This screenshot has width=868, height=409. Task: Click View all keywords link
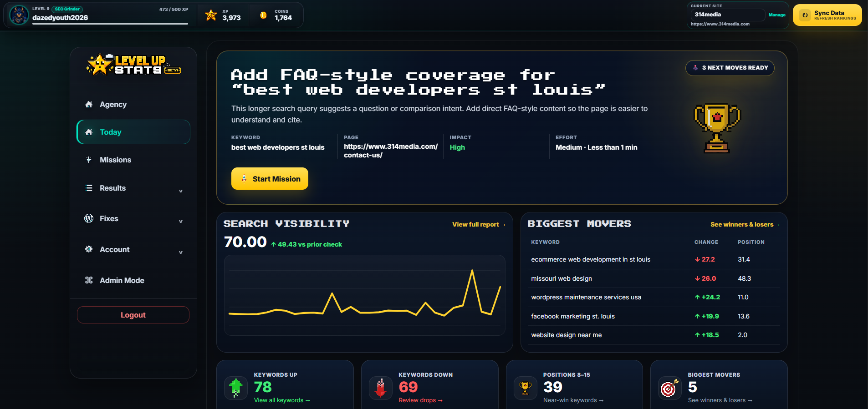[282, 400]
